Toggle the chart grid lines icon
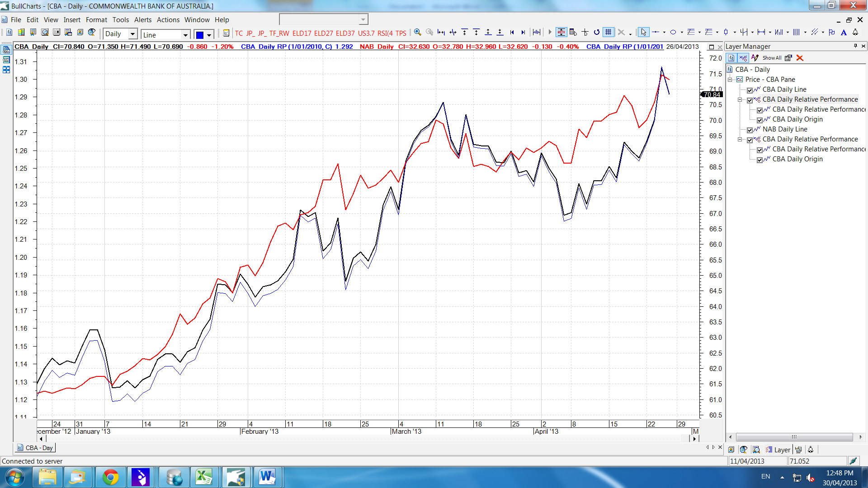The height and width of the screenshot is (488, 868). point(609,33)
